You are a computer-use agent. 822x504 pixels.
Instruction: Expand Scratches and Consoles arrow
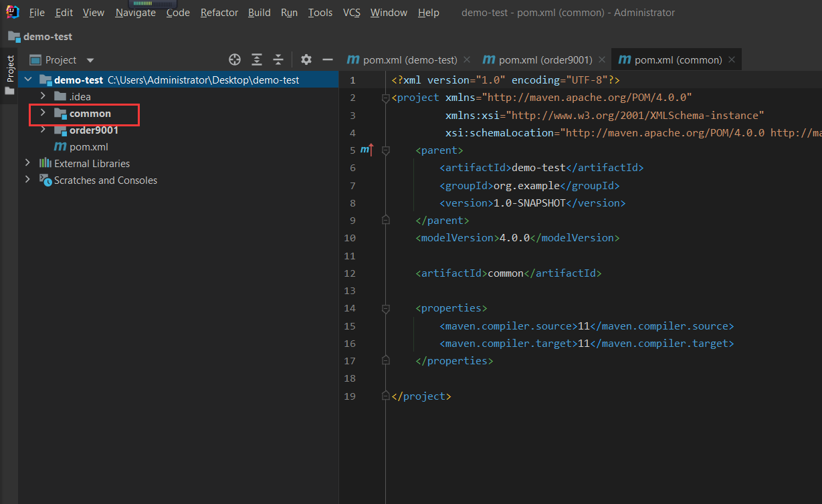pyautogui.click(x=27, y=180)
